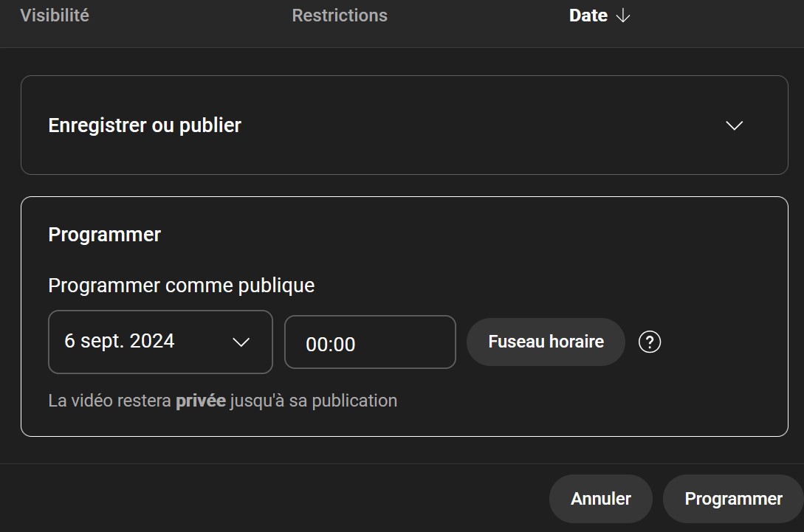804x532 pixels.
Task: Click the chevron inside the date picker
Action: pyautogui.click(x=241, y=342)
